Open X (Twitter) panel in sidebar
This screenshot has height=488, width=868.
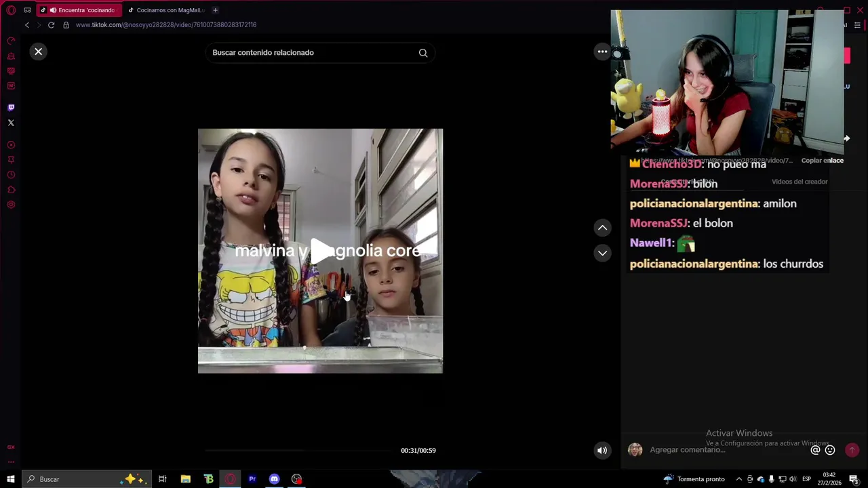11,123
